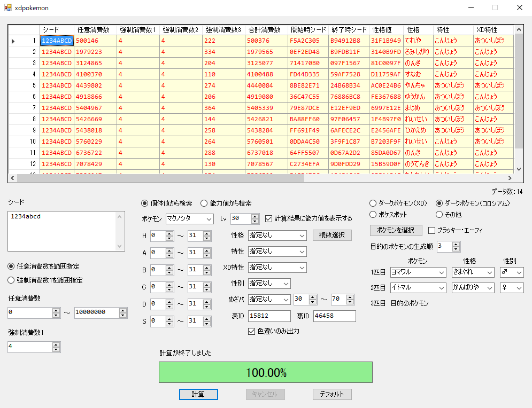Viewport: 532px width, 408px height.
Task: Click the grid scroll-down arrow
Action: coord(519,169)
